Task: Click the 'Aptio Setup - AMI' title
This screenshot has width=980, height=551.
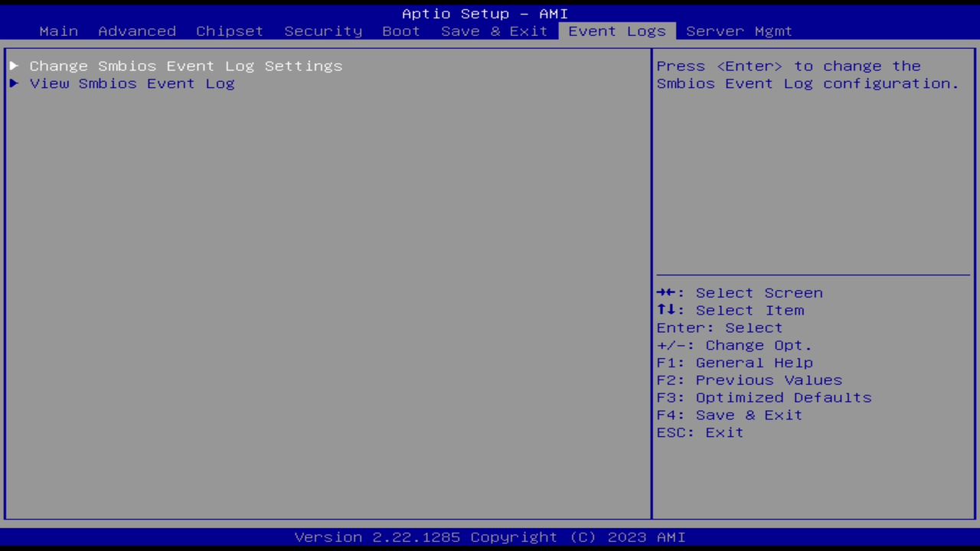Action: (485, 14)
